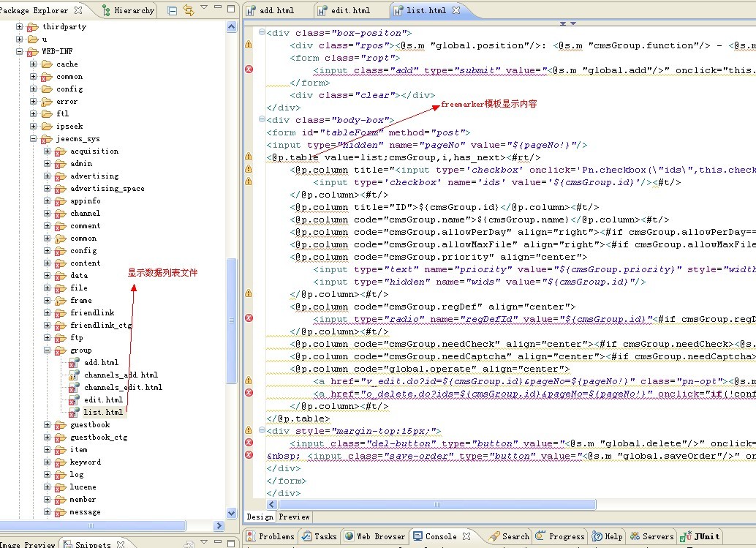
Task: Select the advertising_space folder
Action: point(107,188)
